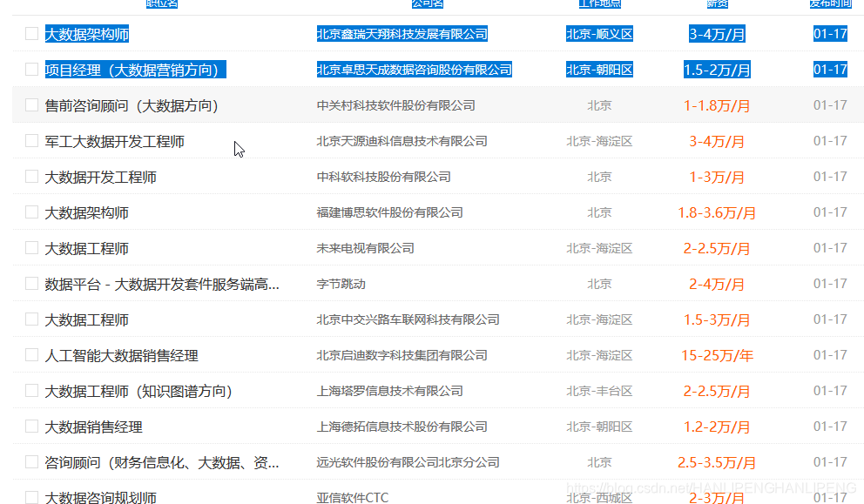View the 人工智能大数据销售经理 job posting
Screen dimensions: 864x504
[x=121, y=356]
